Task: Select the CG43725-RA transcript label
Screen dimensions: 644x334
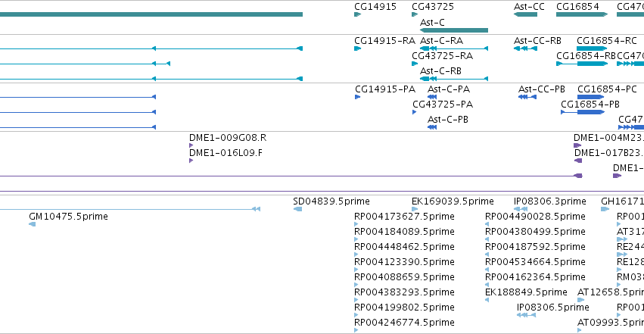Action: click(x=443, y=56)
